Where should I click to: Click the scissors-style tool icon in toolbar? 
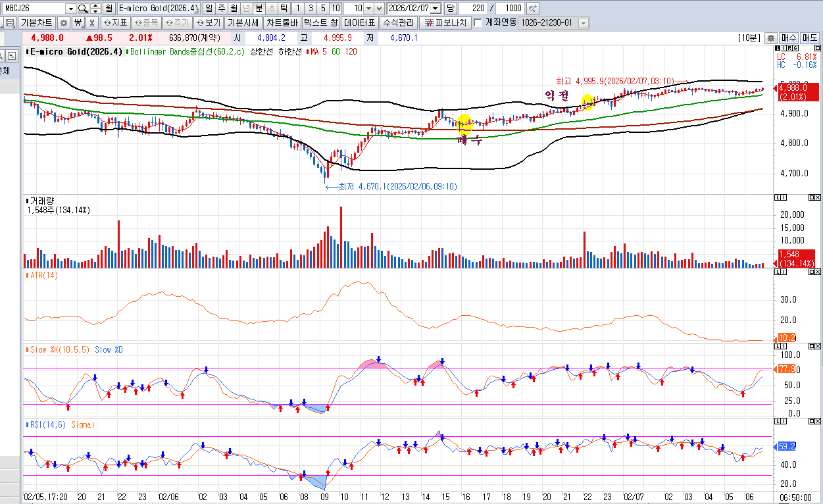pos(91,22)
